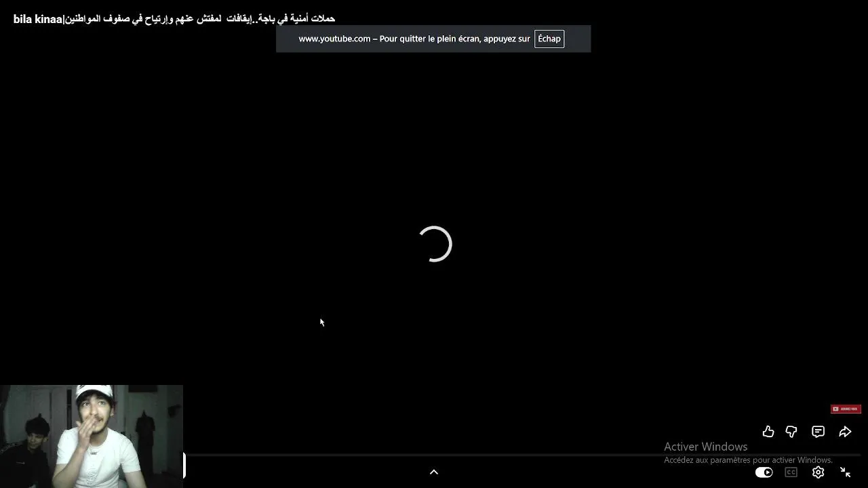Open the video title link
This screenshot has width=868, height=488.
coord(174,19)
